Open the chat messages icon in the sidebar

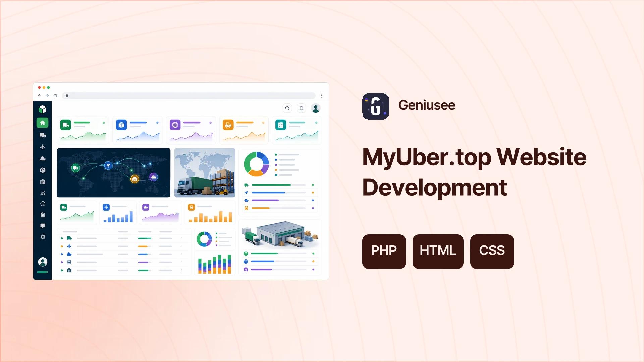pyautogui.click(x=43, y=226)
